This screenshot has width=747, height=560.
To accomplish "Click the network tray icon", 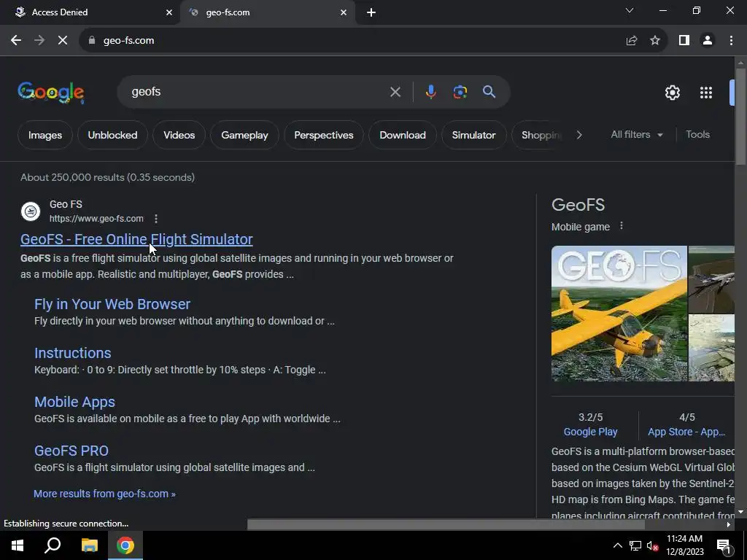I will (635, 545).
